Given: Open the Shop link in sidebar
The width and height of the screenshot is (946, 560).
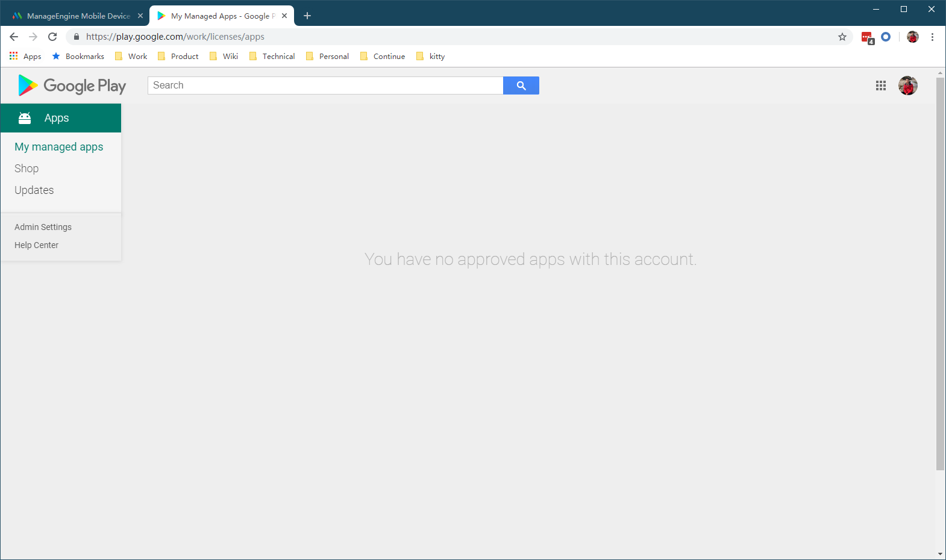Looking at the screenshot, I should pyautogui.click(x=27, y=169).
